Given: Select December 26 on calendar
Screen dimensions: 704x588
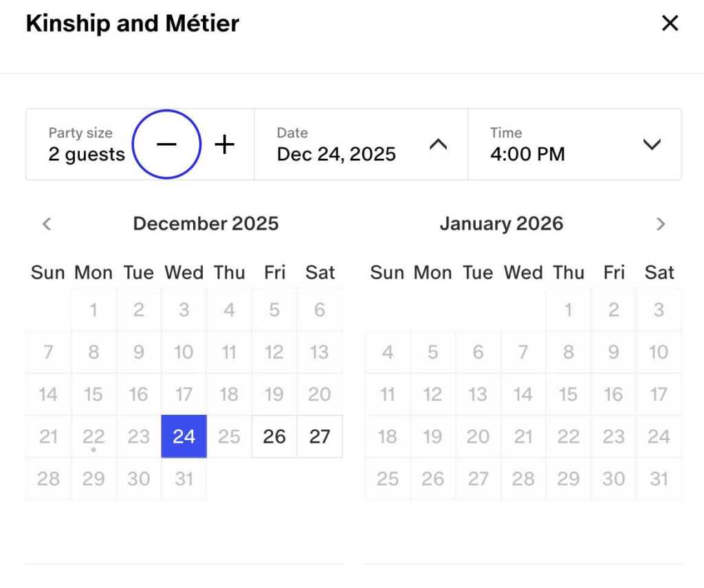Looking at the screenshot, I should (x=274, y=437).
